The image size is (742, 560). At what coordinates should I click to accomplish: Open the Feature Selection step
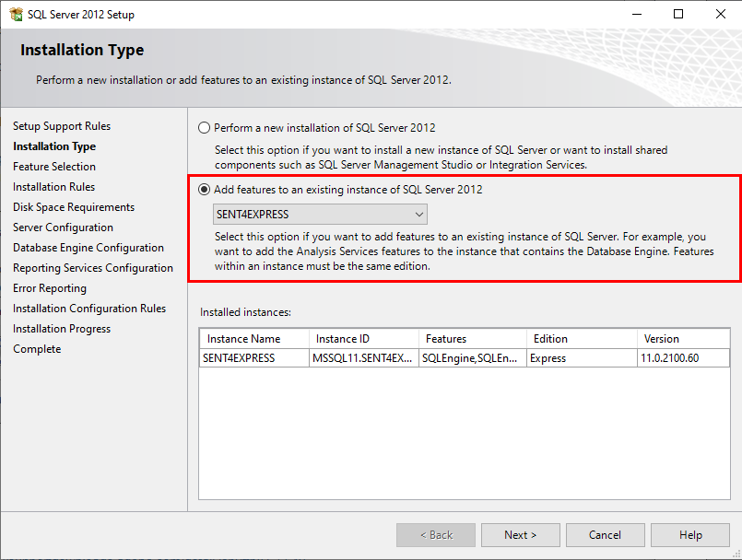(57, 166)
